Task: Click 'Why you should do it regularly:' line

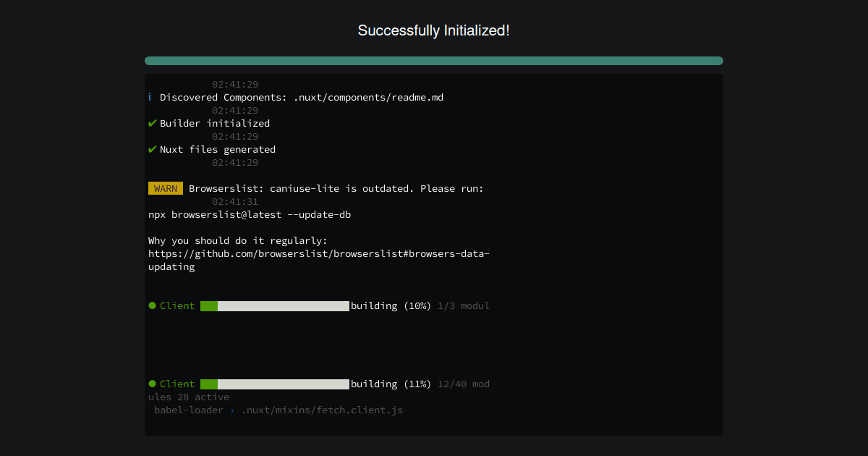Action: click(238, 240)
